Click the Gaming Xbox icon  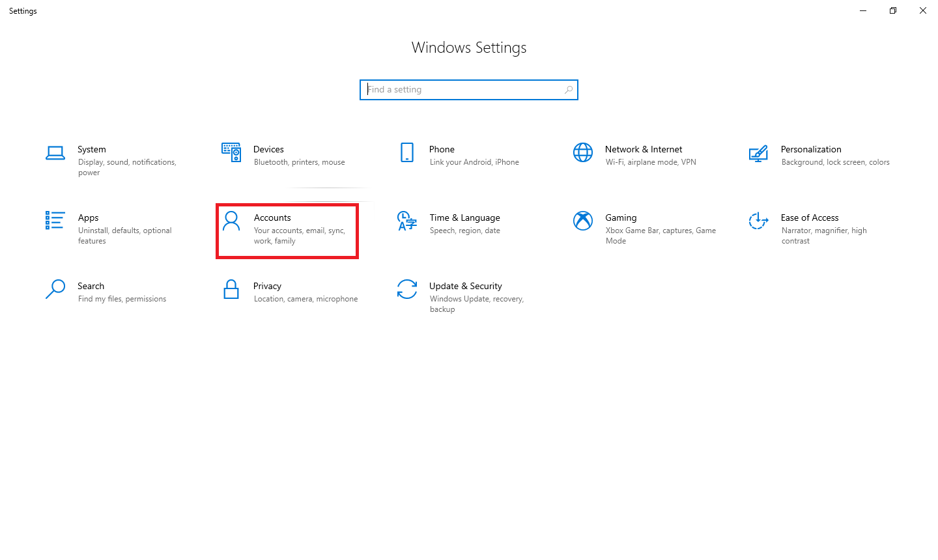(583, 221)
